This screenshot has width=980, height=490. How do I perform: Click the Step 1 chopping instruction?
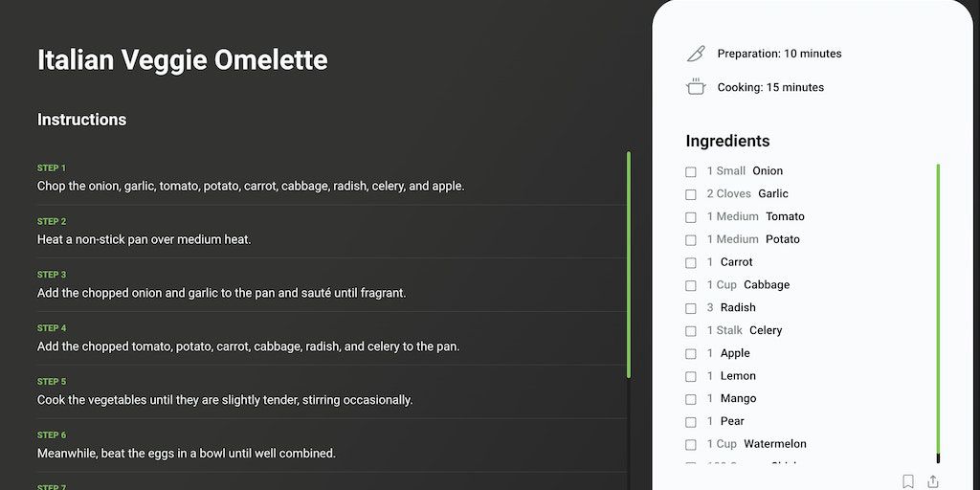(x=251, y=186)
